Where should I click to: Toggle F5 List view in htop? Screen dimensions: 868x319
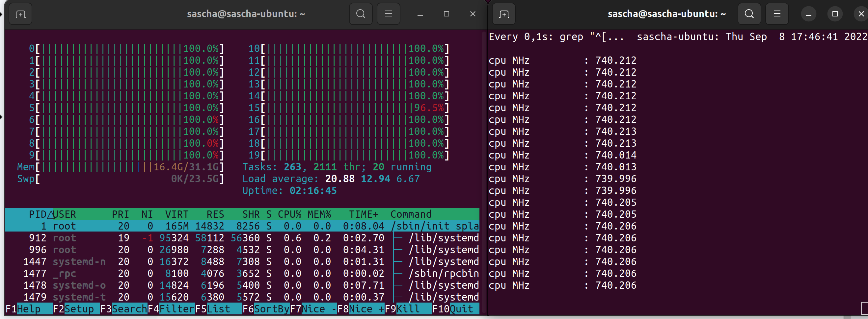tap(219, 308)
